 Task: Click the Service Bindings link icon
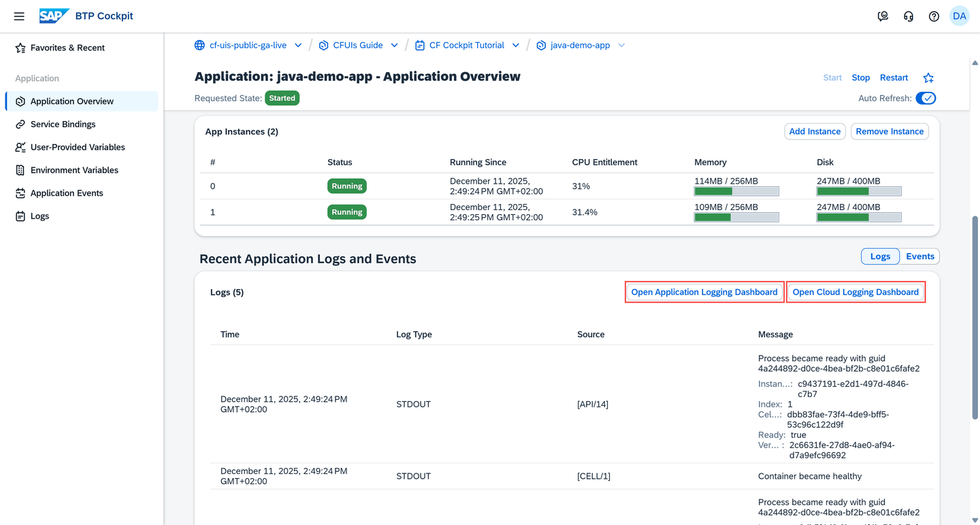(20, 124)
